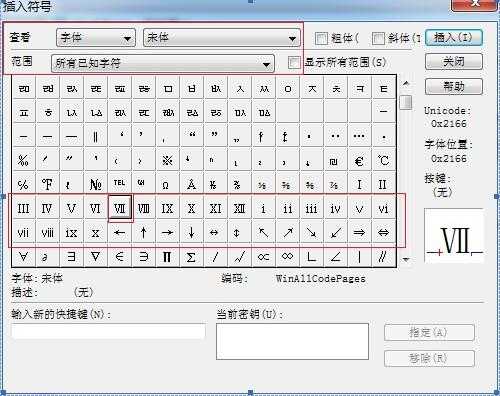Select the up arrow ↑ symbol

click(143, 233)
